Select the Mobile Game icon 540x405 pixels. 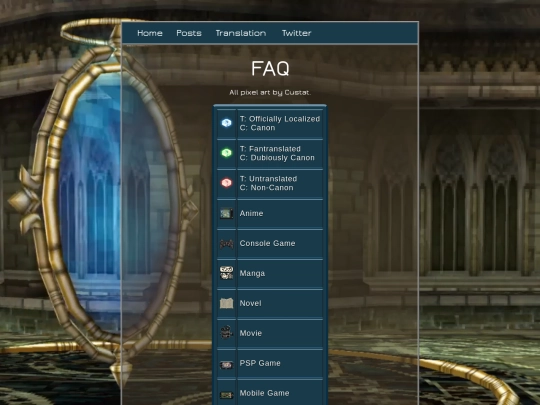227,395
